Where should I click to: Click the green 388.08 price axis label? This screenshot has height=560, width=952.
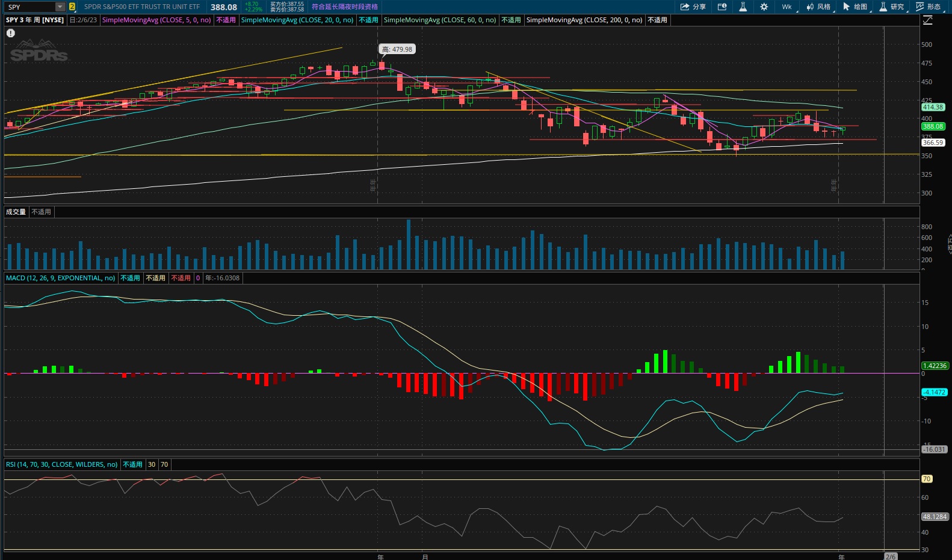[x=933, y=126]
